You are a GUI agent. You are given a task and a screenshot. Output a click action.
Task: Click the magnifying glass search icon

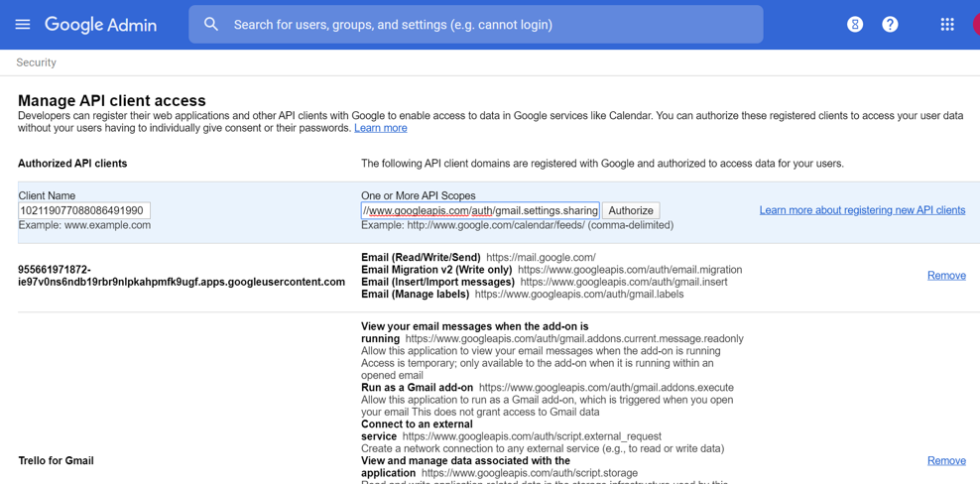[x=211, y=24]
